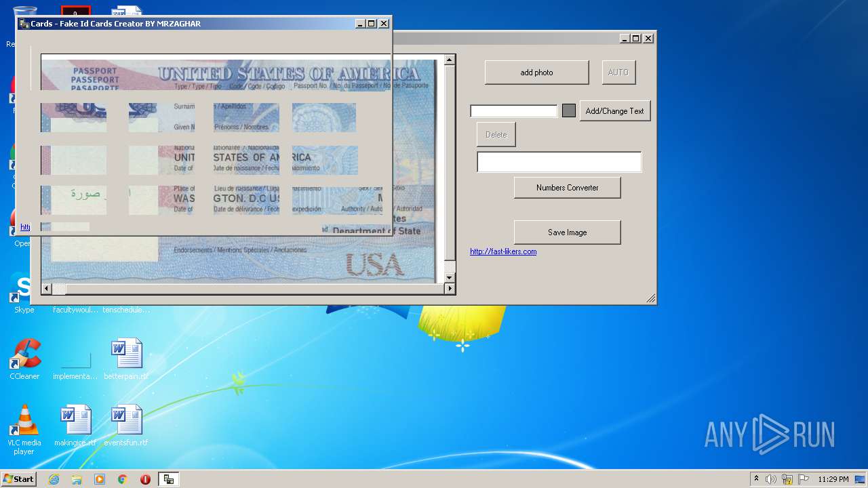Open the Skype desktop shortcut
Image resolution: width=868 pixels, height=488 pixels.
(x=24, y=293)
